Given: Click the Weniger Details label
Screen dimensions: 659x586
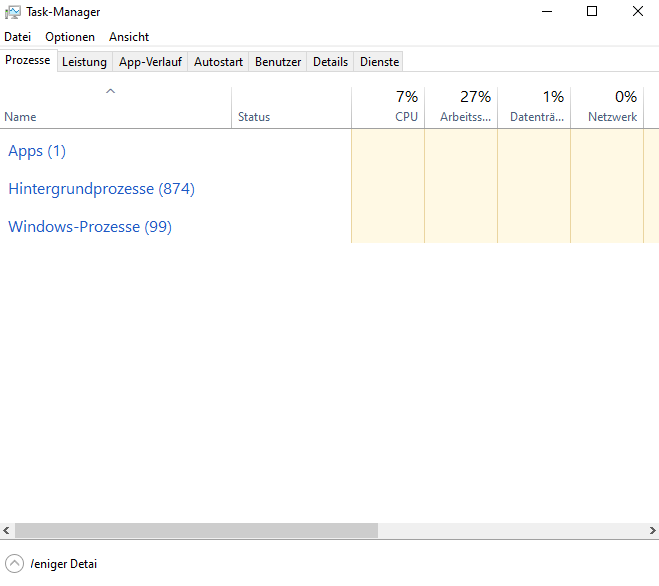Looking at the screenshot, I should [63, 564].
